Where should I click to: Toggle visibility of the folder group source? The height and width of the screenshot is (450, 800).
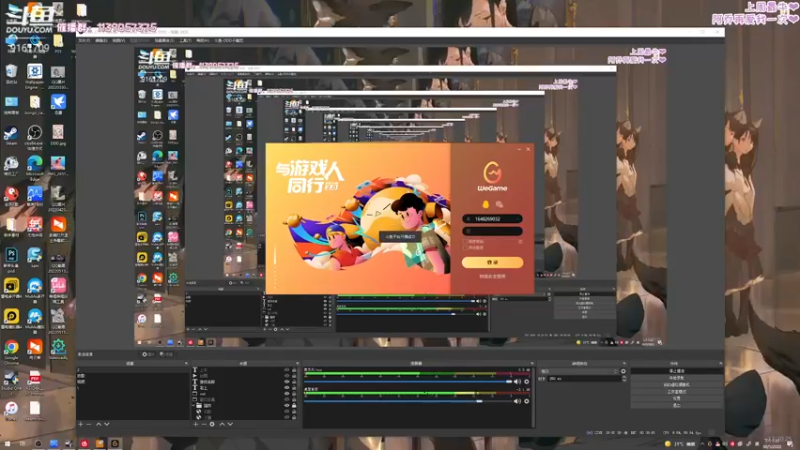tap(286, 406)
